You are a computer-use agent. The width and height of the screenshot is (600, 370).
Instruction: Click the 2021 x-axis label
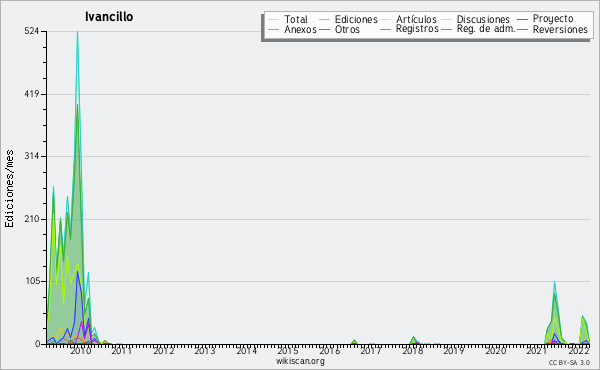click(537, 350)
